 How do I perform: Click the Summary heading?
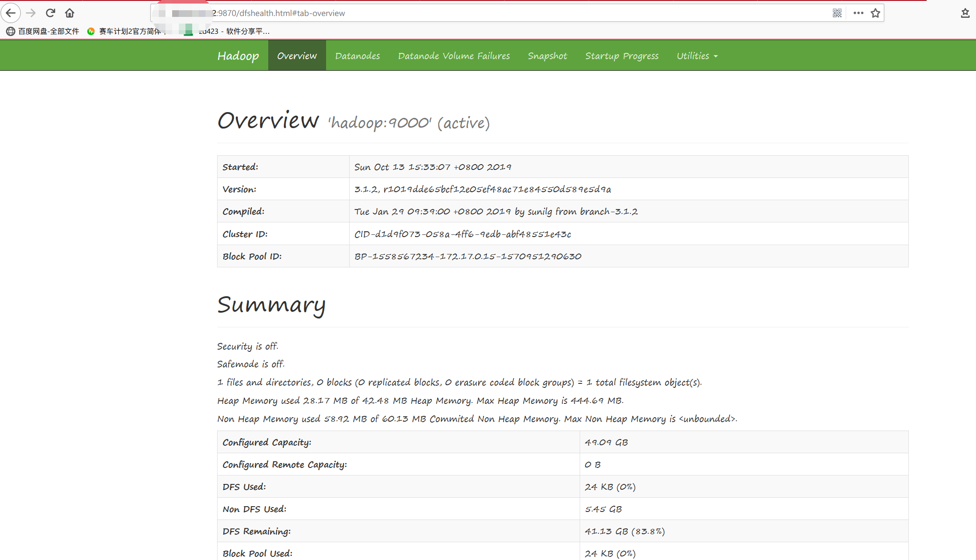[x=271, y=305]
